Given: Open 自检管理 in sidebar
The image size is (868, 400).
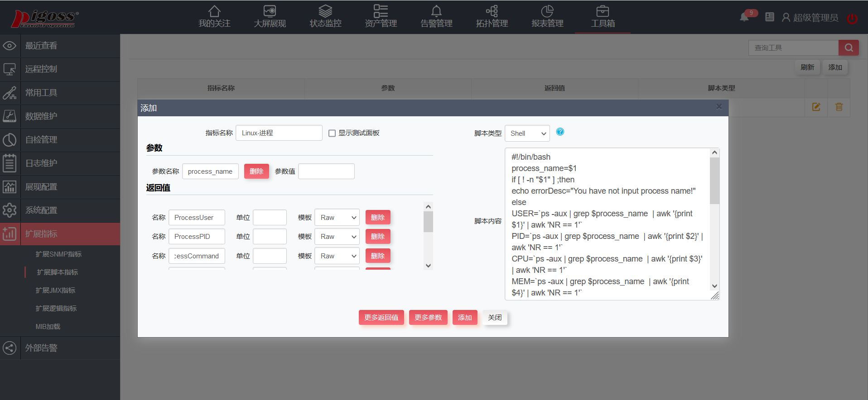Looking at the screenshot, I should point(60,140).
